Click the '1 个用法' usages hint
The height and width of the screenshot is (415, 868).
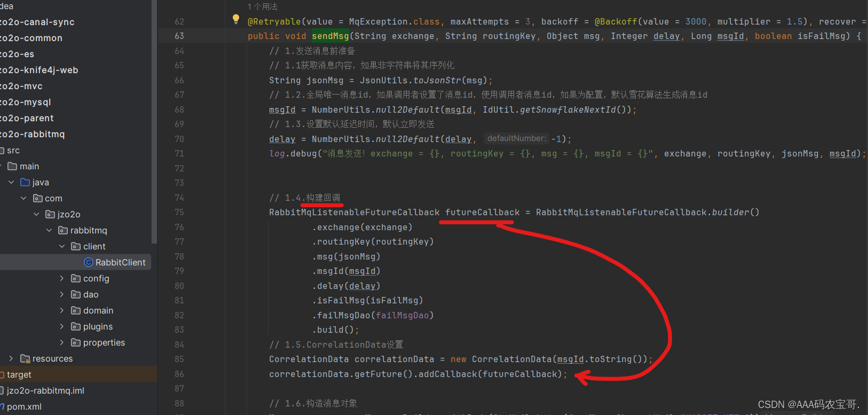click(x=263, y=6)
